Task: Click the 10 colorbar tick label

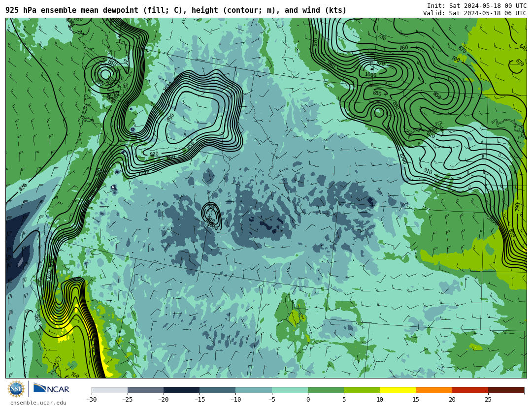Action: pyautogui.click(x=380, y=400)
